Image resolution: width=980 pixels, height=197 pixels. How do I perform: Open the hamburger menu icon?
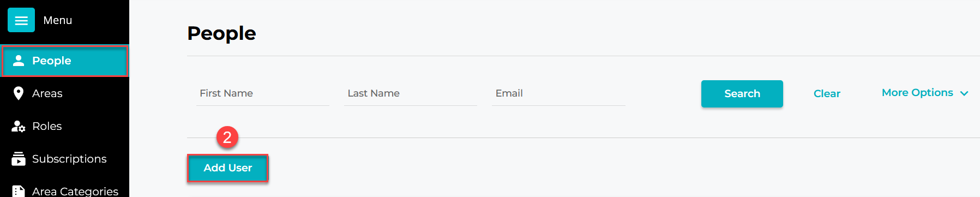21,20
